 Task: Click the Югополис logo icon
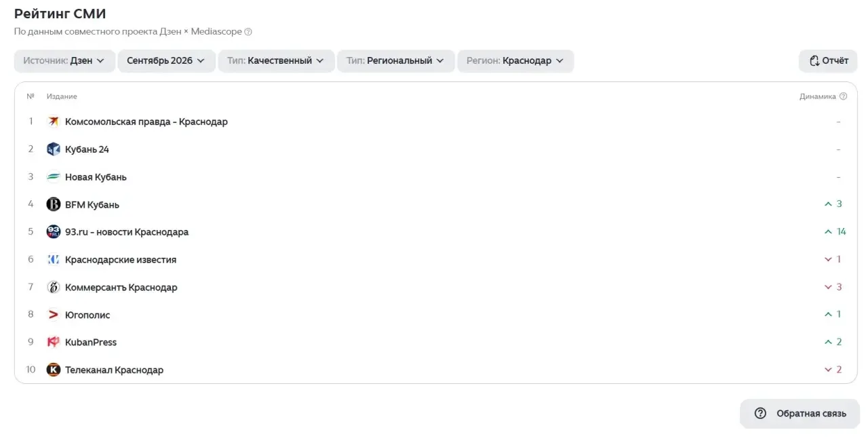point(54,315)
